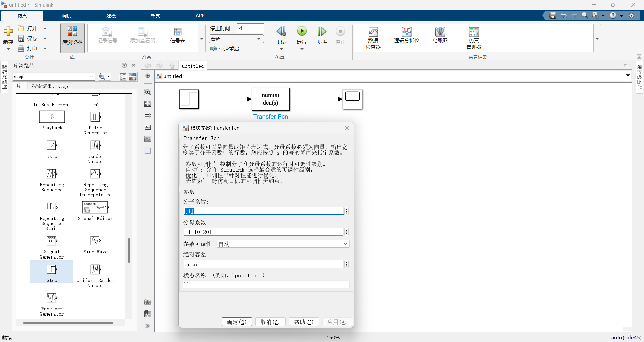The image size is (644, 342).
Task: Open the 数据检查器 Data Inspector
Action: pyautogui.click(x=373, y=38)
